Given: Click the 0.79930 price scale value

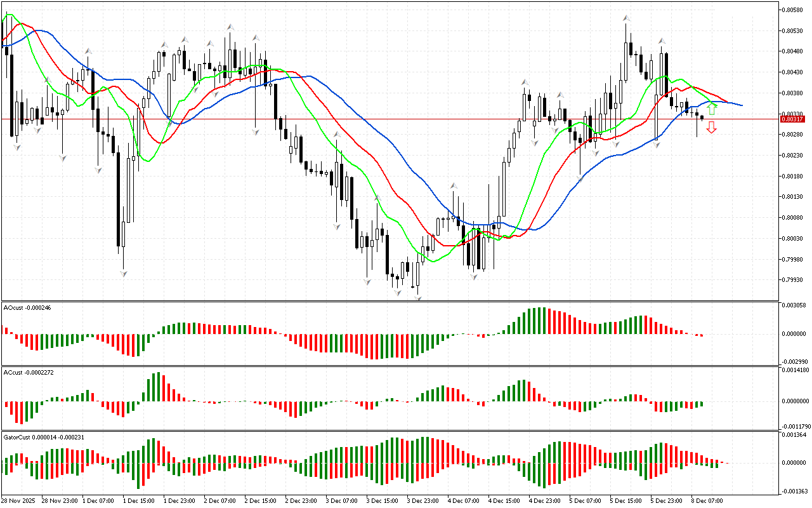Looking at the screenshot, I should coord(794,280).
